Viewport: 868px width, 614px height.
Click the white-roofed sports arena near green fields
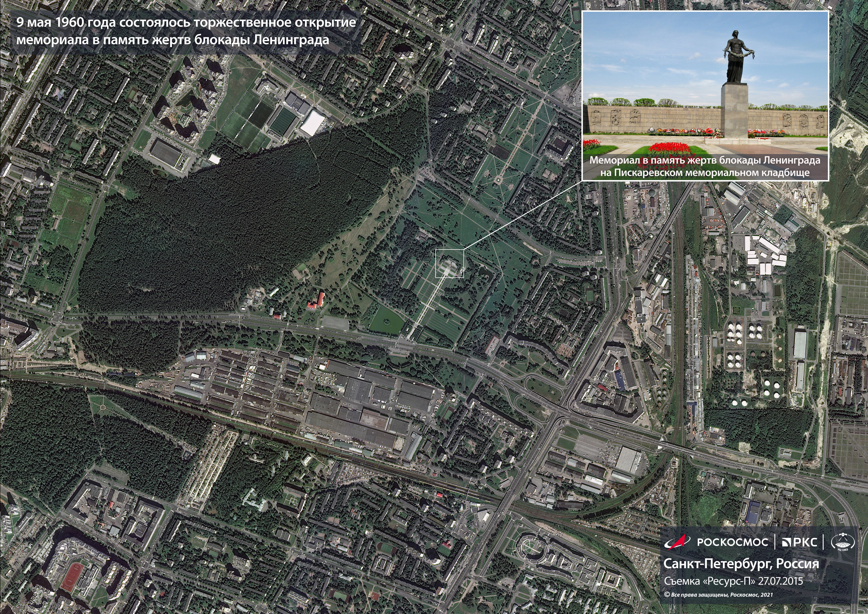click(312, 123)
